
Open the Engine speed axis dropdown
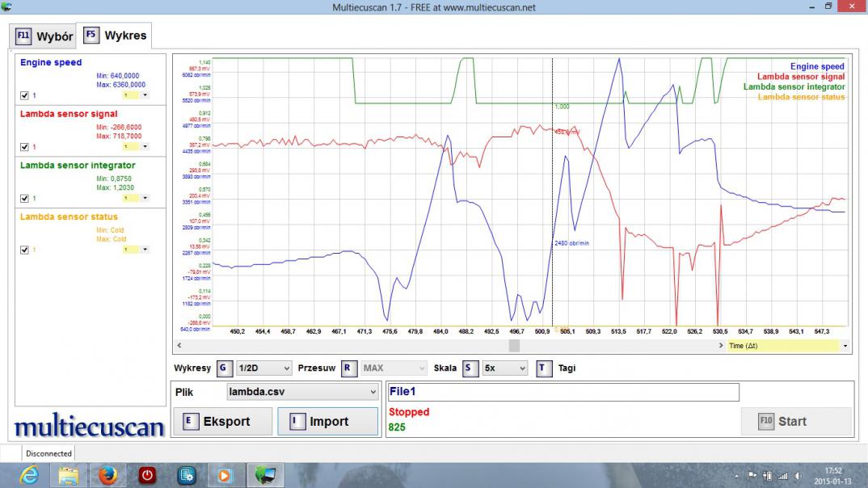(145, 95)
